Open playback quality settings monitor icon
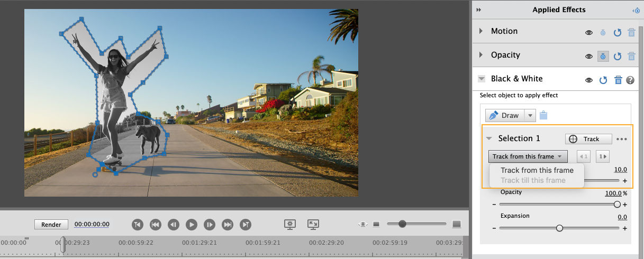The image size is (644, 259). 289,225
